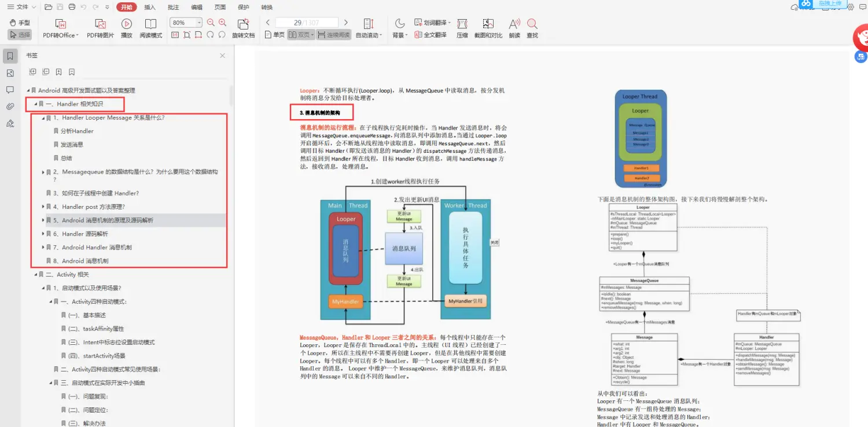This screenshot has width=868, height=427.
Task: Expand 6、Handler 源码解析 bookmark
Action: (43, 234)
